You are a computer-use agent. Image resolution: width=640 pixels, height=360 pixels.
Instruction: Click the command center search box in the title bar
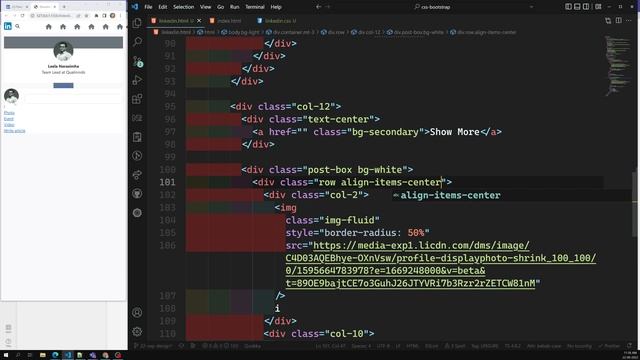473,7
